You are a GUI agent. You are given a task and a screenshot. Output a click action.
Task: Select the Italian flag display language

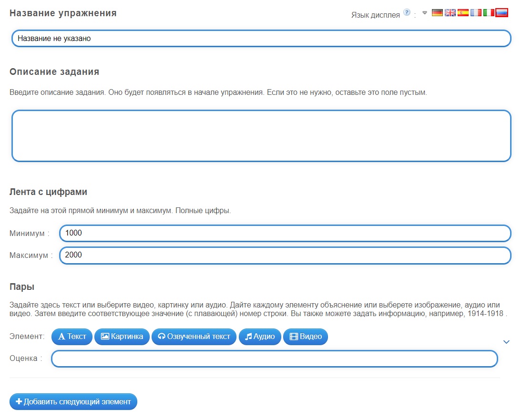pyautogui.click(x=489, y=13)
